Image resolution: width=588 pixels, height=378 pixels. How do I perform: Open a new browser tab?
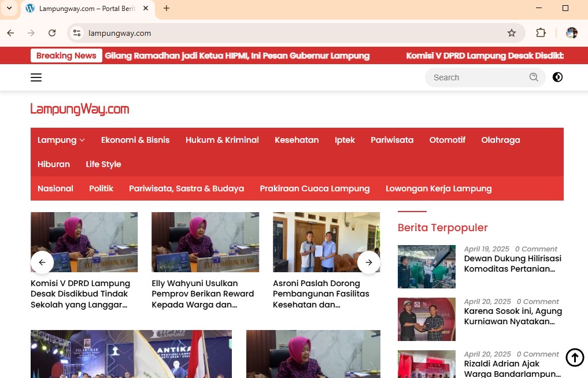(x=167, y=8)
